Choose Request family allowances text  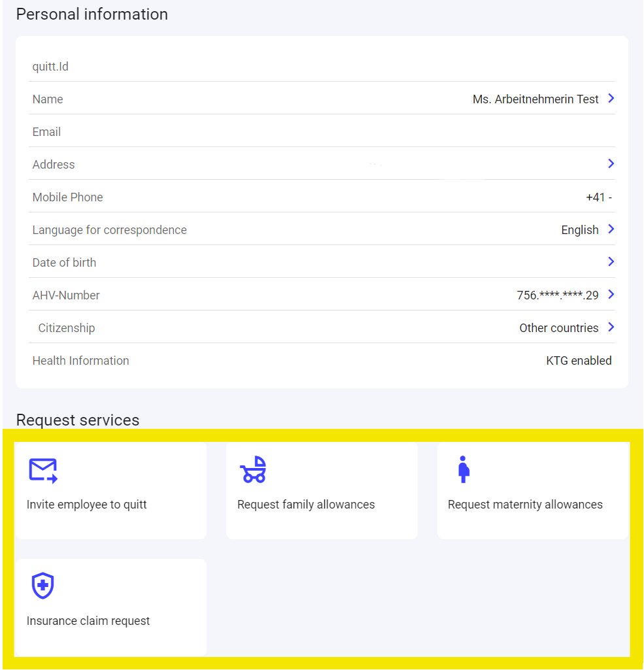click(x=306, y=505)
